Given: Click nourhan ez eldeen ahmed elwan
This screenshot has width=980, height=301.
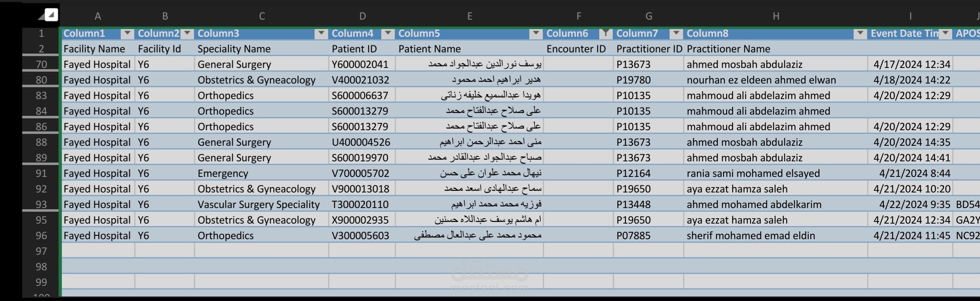Looking at the screenshot, I should point(776,80).
